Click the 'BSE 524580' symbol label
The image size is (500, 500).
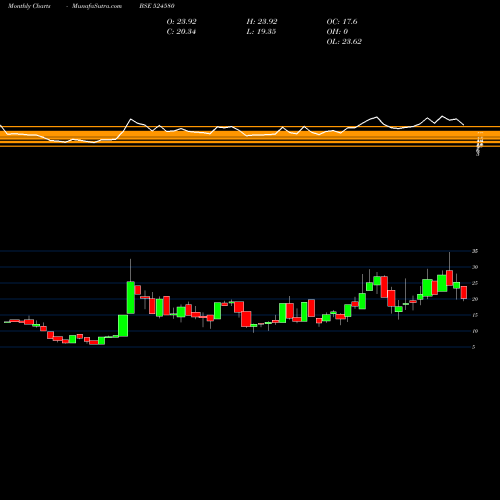157,6
